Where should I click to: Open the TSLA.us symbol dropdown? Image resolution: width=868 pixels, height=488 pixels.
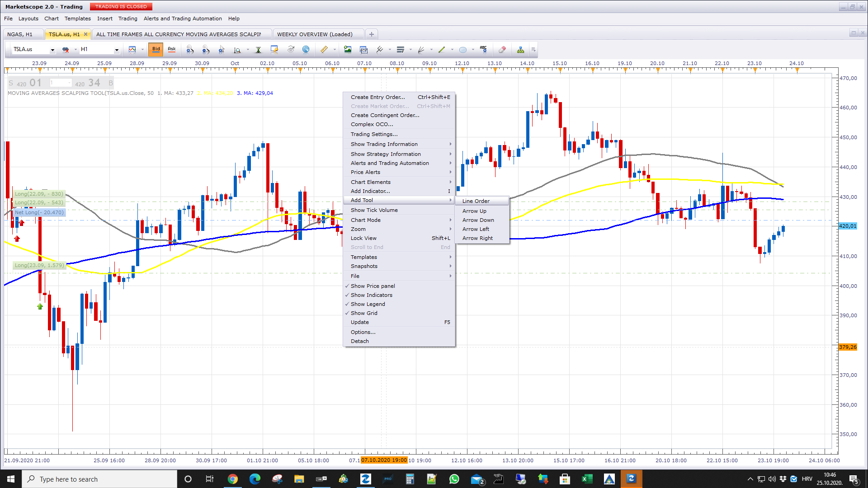[52, 50]
